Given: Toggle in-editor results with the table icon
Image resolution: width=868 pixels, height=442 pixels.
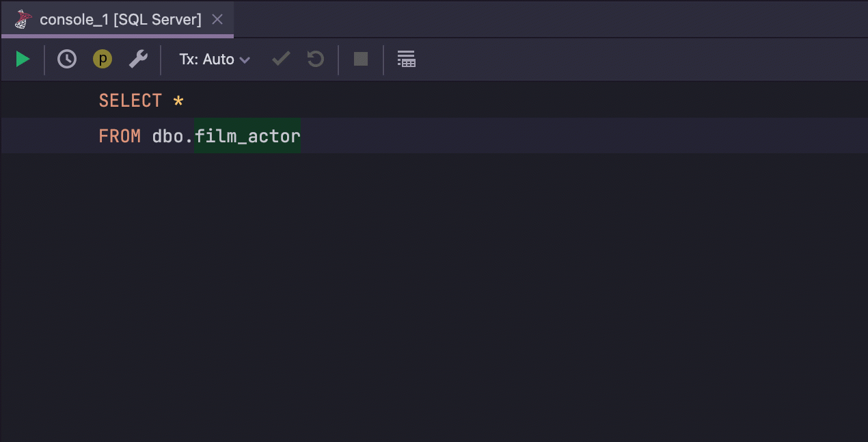Looking at the screenshot, I should (407, 60).
